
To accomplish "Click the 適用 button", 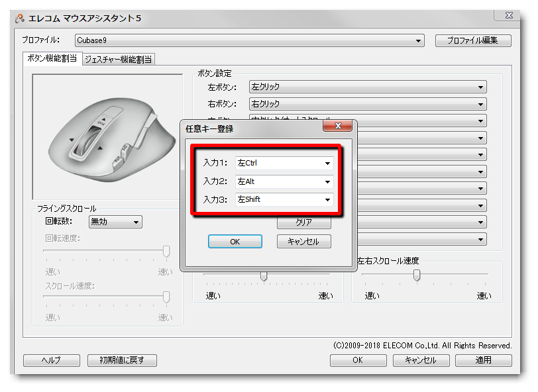I will click(484, 360).
